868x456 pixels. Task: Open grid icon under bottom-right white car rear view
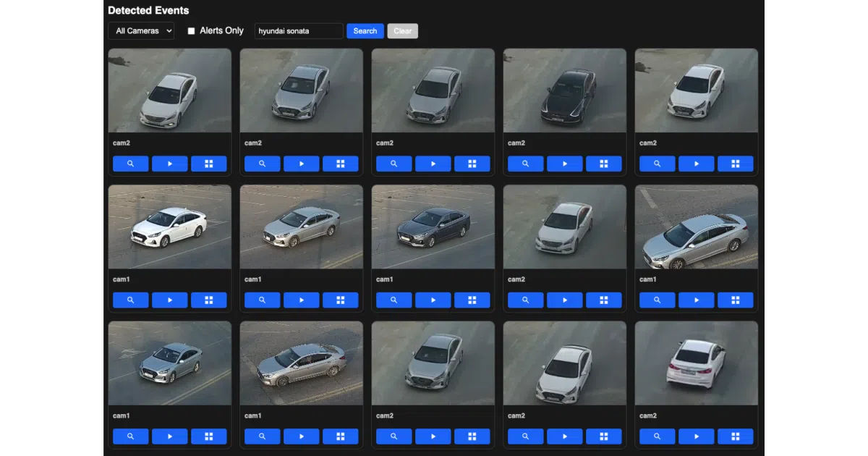[736, 436]
